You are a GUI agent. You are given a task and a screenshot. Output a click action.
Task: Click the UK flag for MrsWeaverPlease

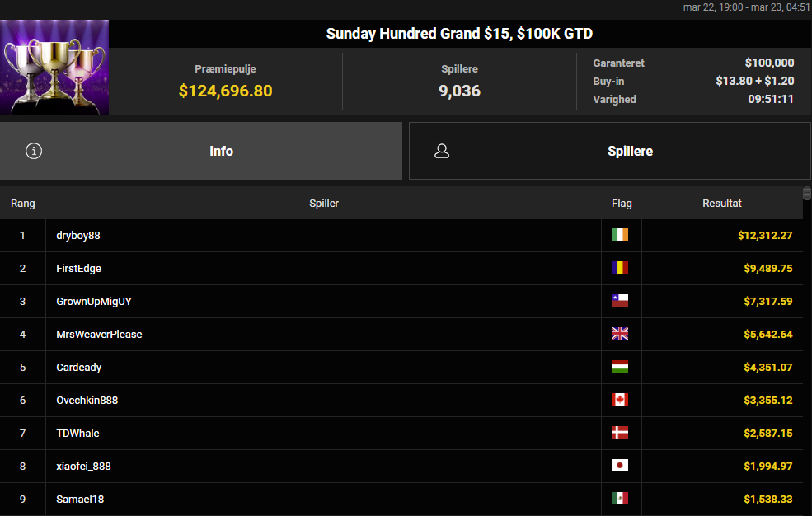[x=620, y=334]
